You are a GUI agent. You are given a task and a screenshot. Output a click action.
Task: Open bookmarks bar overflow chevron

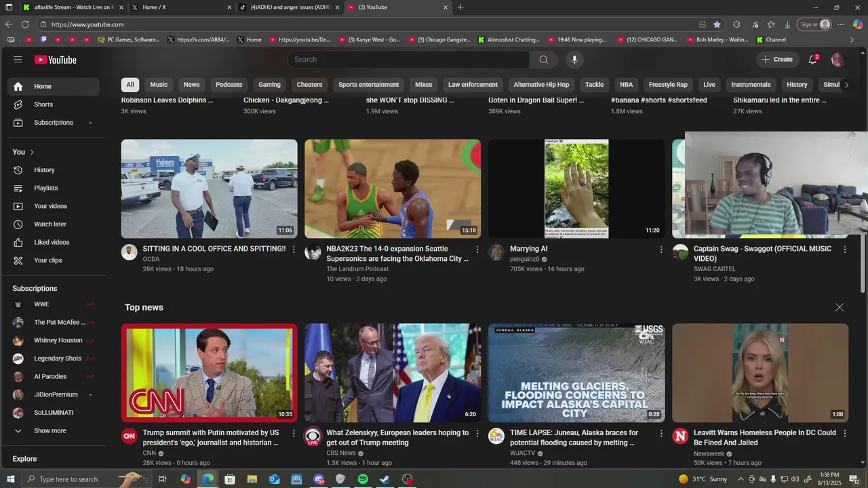click(852, 40)
